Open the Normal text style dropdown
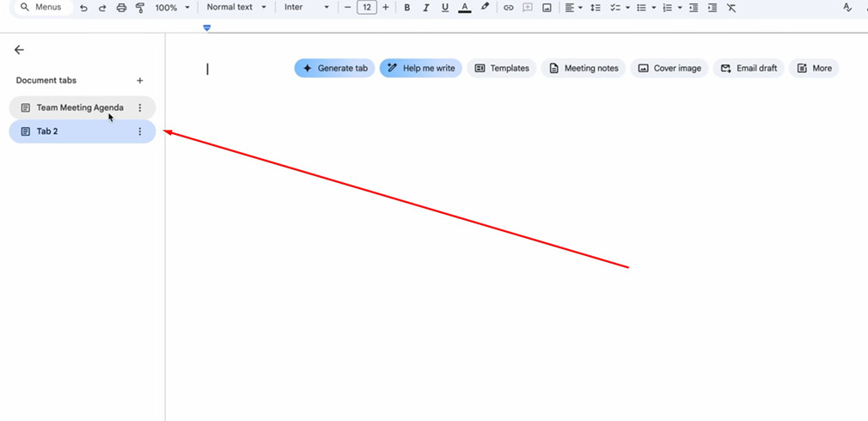The height and width of the screenshot is (421, 868). tap(236, 7)
